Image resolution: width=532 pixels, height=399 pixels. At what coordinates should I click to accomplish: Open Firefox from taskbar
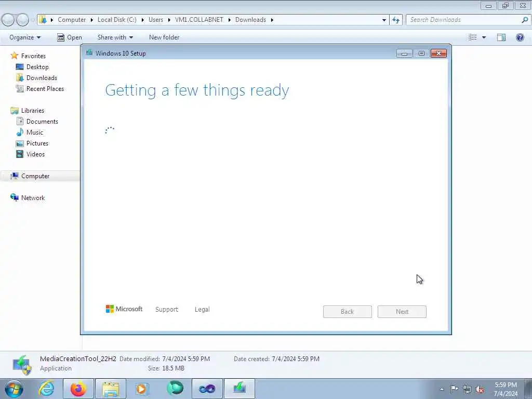pyautogui.click(x=78, y=389)
